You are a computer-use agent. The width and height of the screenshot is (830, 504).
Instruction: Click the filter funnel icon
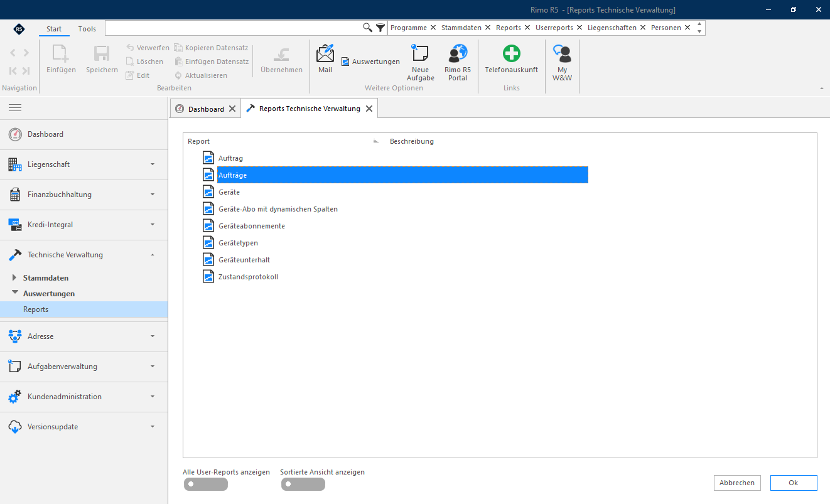(x=380, y=28)
